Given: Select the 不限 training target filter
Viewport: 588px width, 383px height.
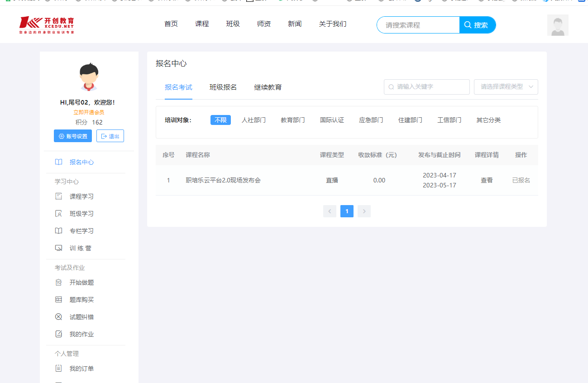Looking at the screenshot, I should pos(220,120).
